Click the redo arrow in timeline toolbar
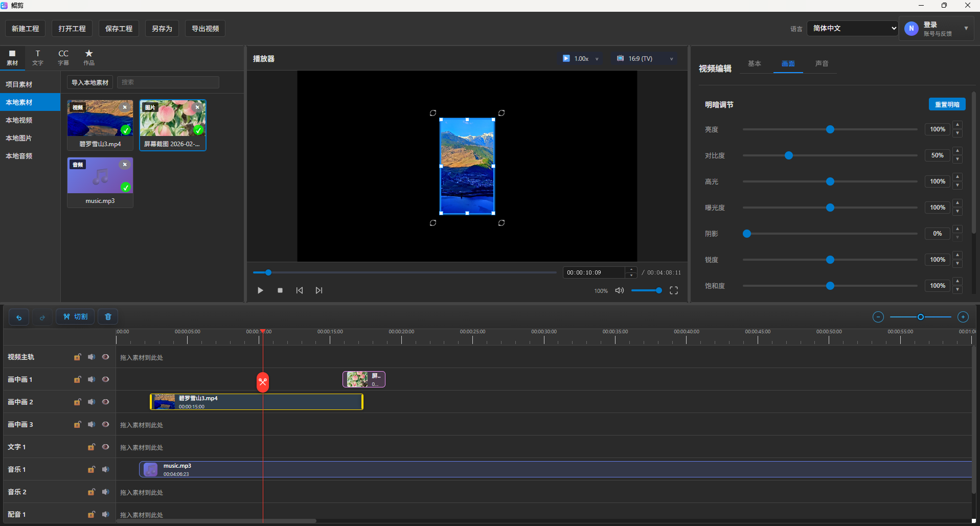 point(42,317)
